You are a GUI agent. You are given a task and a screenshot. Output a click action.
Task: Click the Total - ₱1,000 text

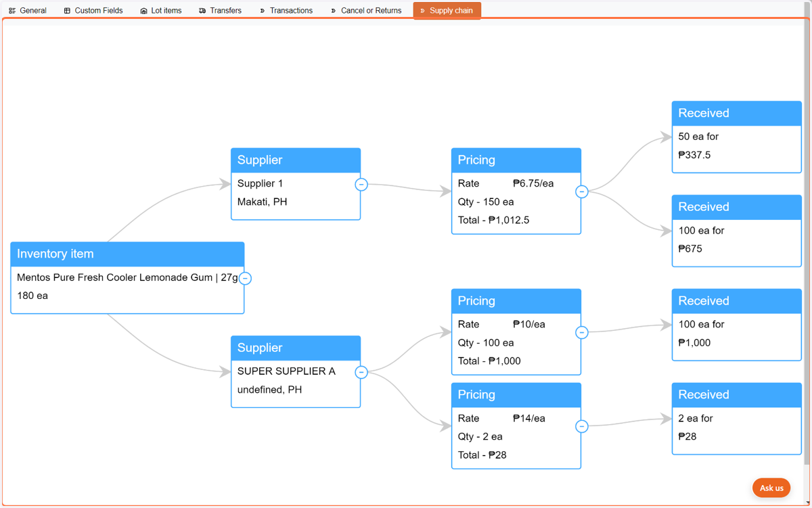(489, 361)
